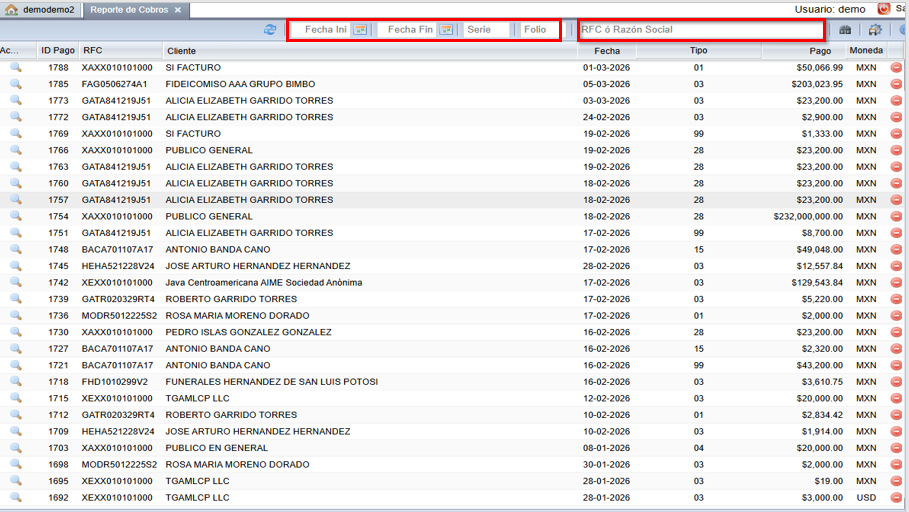Select the Reporte de Cobros tab
Screen dimensions: 909x512
coord(129,10)
